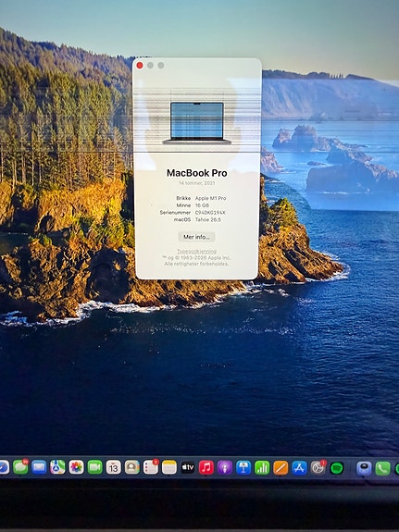Open the Contacts app in Dock
399x532 pixels.
click(x=132, y=467)
